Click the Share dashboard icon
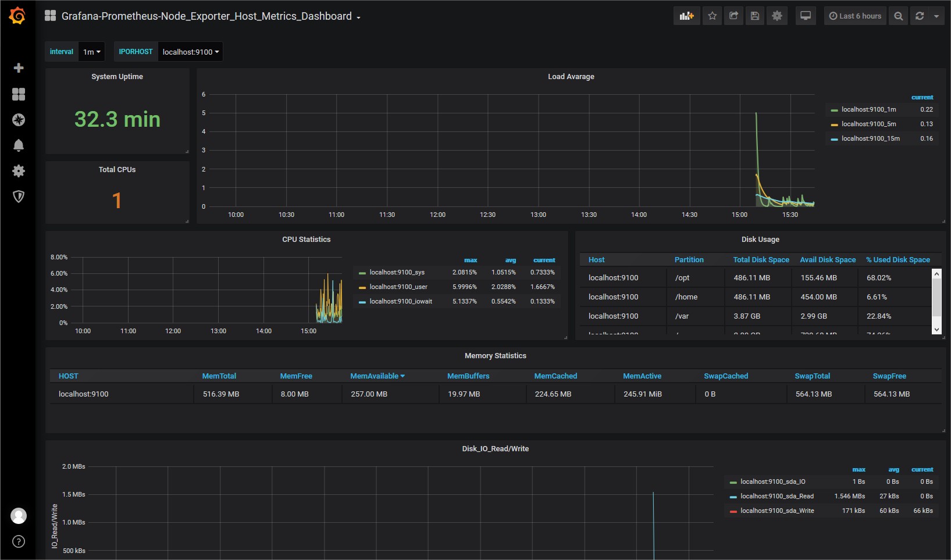The image size is (951, 560). (734, 16)
